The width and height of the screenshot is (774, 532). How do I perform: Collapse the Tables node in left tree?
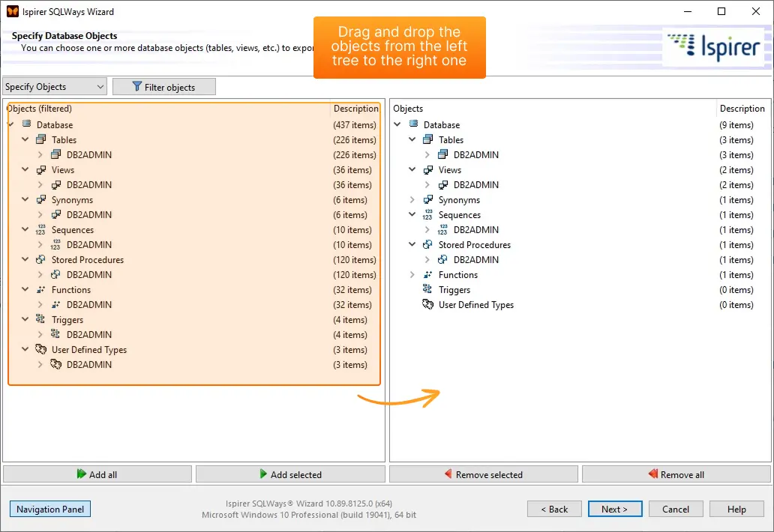(x=25, y=139)
